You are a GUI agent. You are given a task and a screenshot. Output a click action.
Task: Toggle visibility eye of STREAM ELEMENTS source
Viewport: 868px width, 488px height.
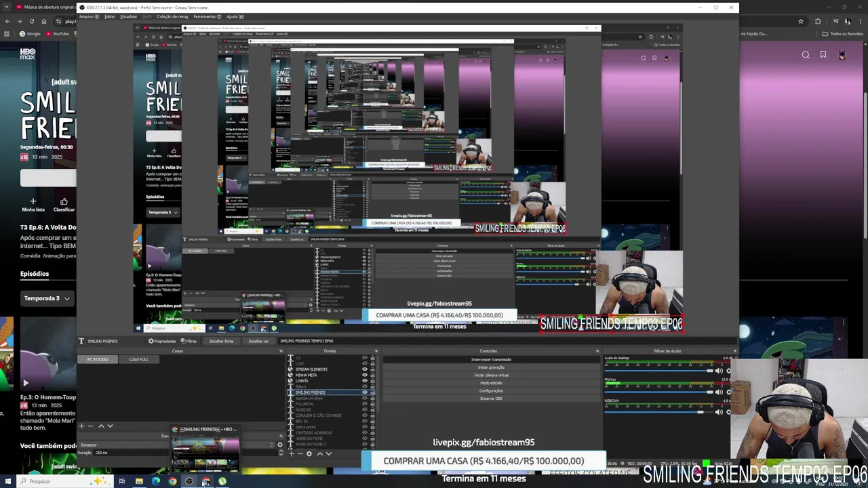[365, 369]
